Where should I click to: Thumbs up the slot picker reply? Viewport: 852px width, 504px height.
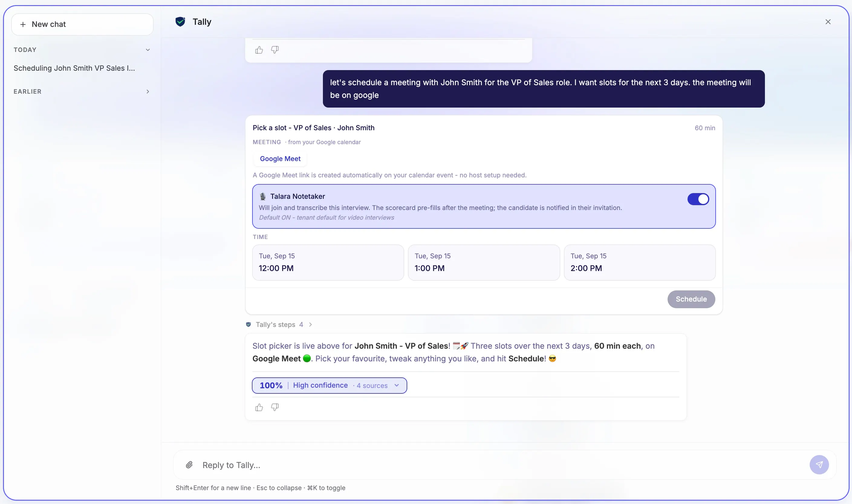tap(259, 407)
